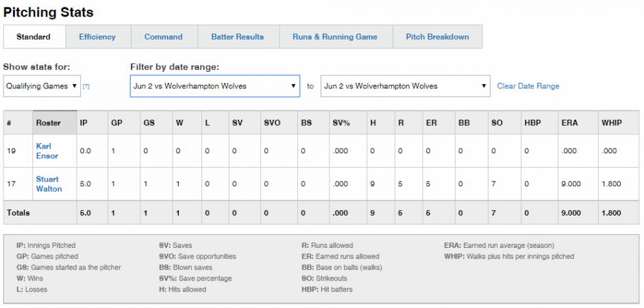Click Karl Ensor's 0.0 IP value
644x308 pixels.
pyautogui.click(x=86, y=151)
